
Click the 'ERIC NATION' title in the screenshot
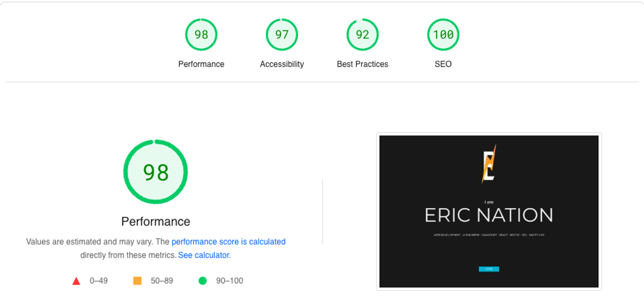pyautogui.click(x=489, y=215)
